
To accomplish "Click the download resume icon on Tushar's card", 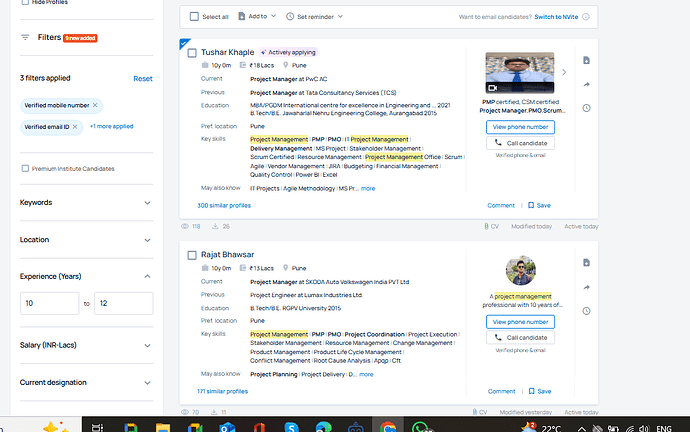I will click(586, 60).
